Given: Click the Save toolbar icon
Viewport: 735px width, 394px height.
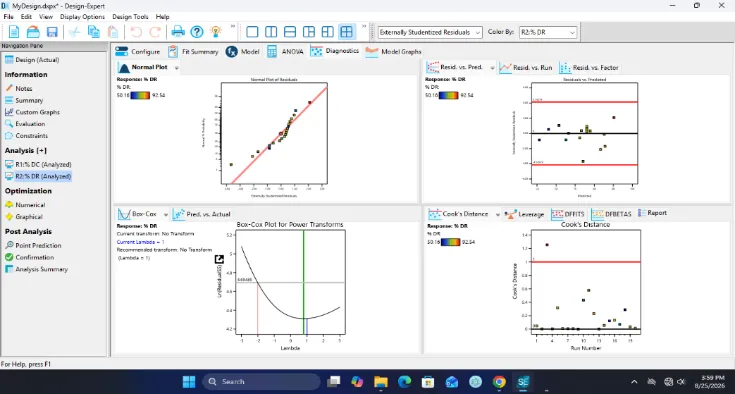Looking at the screenshot, I should pyautogui.click(x=52, y=32).
